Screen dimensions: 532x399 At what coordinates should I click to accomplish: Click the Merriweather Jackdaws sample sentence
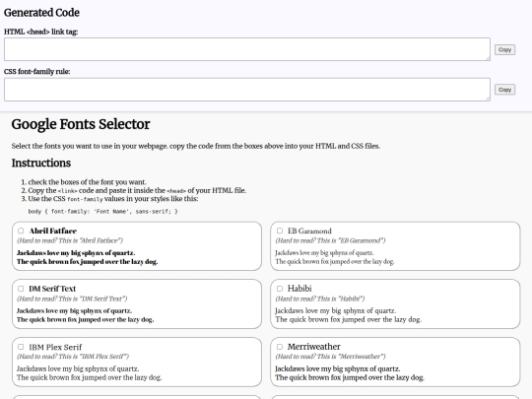point(337,368)
